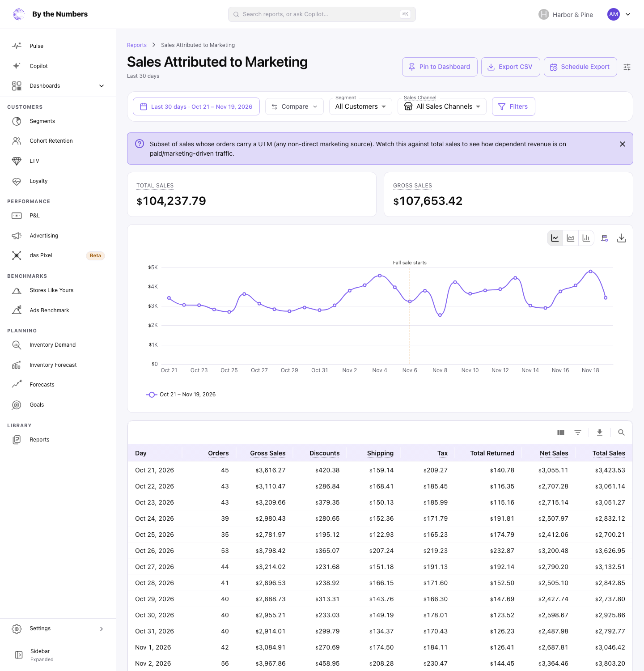Click Reports breadcrumb link
Image resolution: width=644 pixels, height=671 pixels.
coord(137,45)
